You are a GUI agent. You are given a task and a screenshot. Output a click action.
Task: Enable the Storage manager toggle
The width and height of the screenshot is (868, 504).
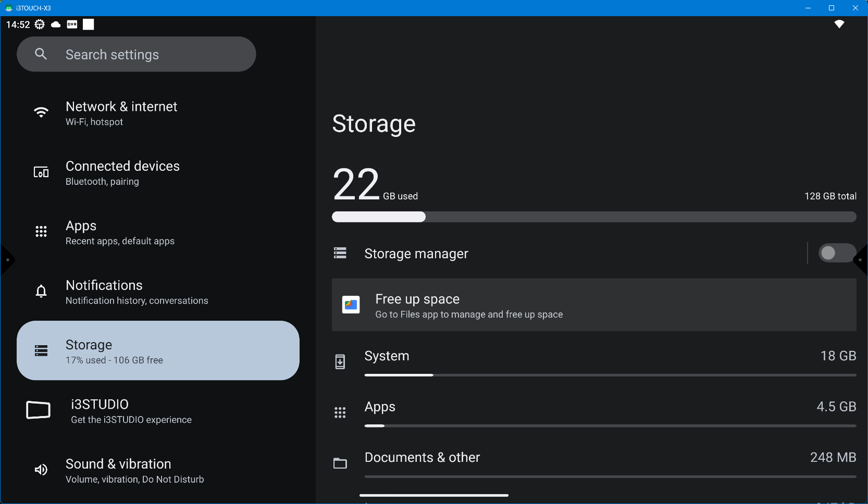[836, 253]
